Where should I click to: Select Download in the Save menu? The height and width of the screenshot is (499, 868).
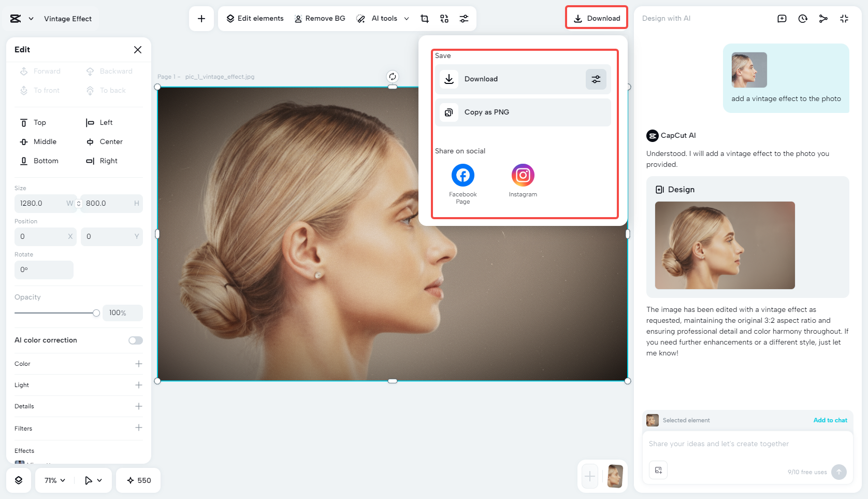point(523,79)
